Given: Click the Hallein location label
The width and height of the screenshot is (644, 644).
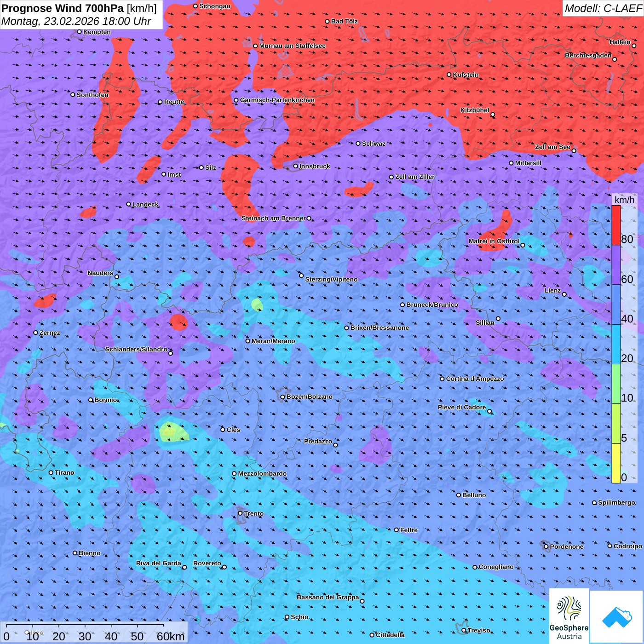Looking at the screenshot, I should click(620, 42).
